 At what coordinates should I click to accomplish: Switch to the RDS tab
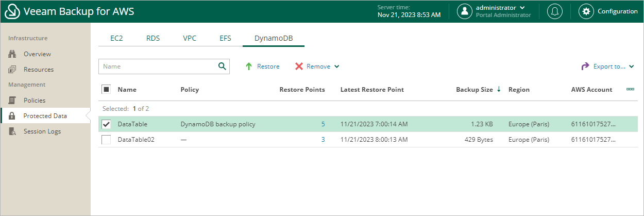pos(153,38)
